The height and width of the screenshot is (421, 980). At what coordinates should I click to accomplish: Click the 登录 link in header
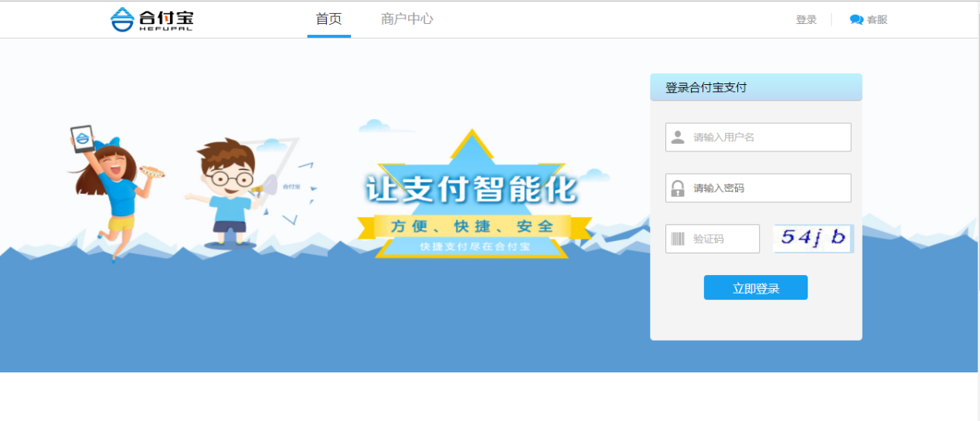tap(806, 20)
